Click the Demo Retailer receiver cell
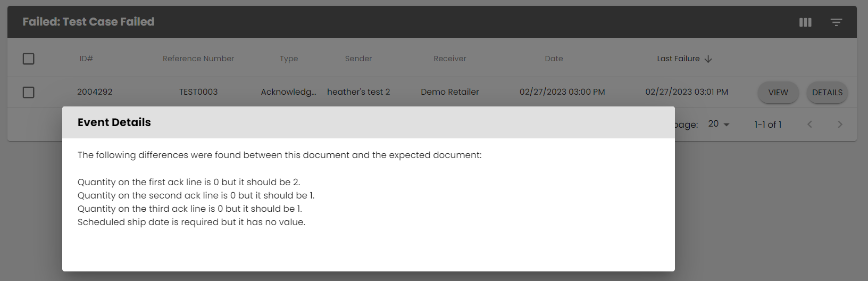Viewport: 868px width, 281px height. (449, 92)
